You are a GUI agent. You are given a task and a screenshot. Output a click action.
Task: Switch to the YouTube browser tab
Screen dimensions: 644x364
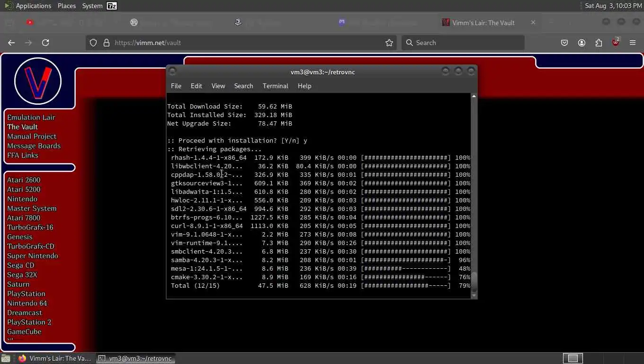(x=30, y=22)
